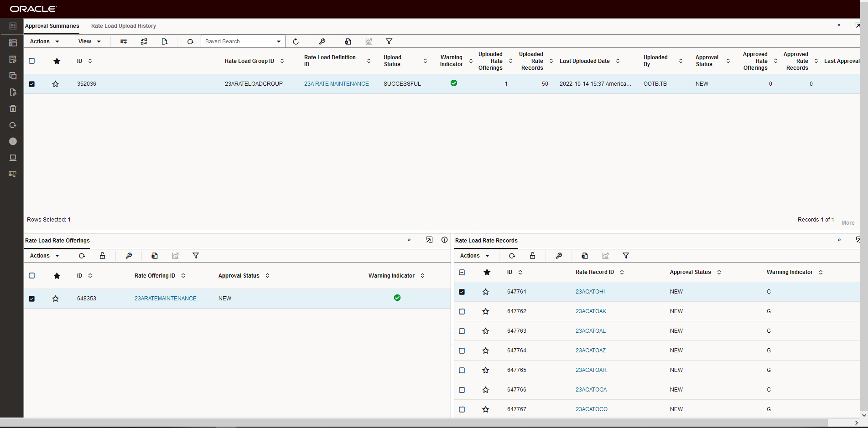
Task: Open Actions dropdown in Rate Records panel
Action: click(475, 256)
